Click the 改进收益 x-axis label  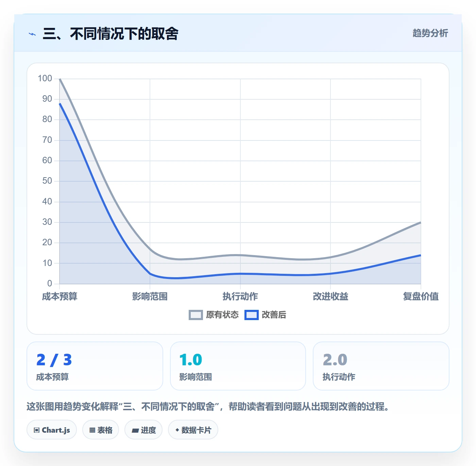point(330,297)
